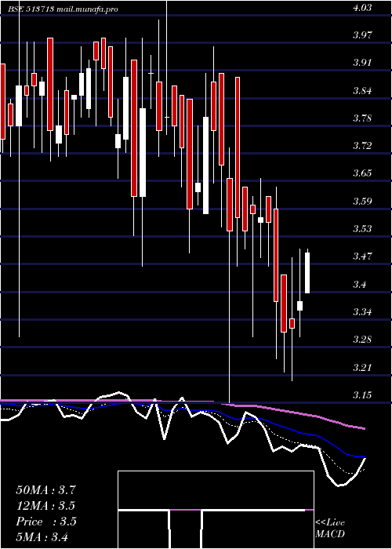The width and height of the screenshot is (392, 549).
Task: Click the 5MA : 3.4 legend value
Action: [x=42, y=536]
